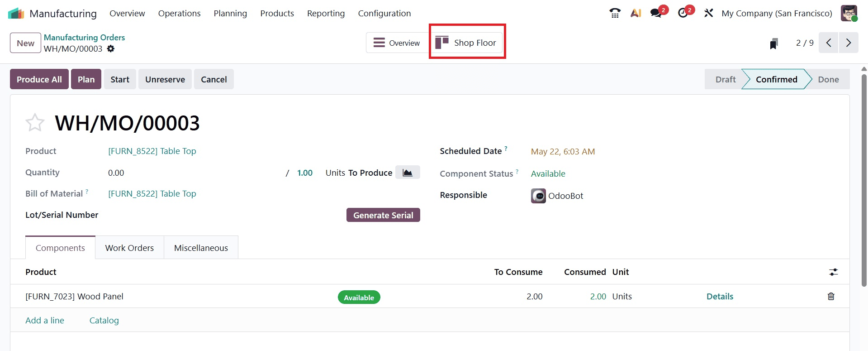868x351 pixels.
Task: Click the vertical scrollbar thumb
Action: point(864,180)
